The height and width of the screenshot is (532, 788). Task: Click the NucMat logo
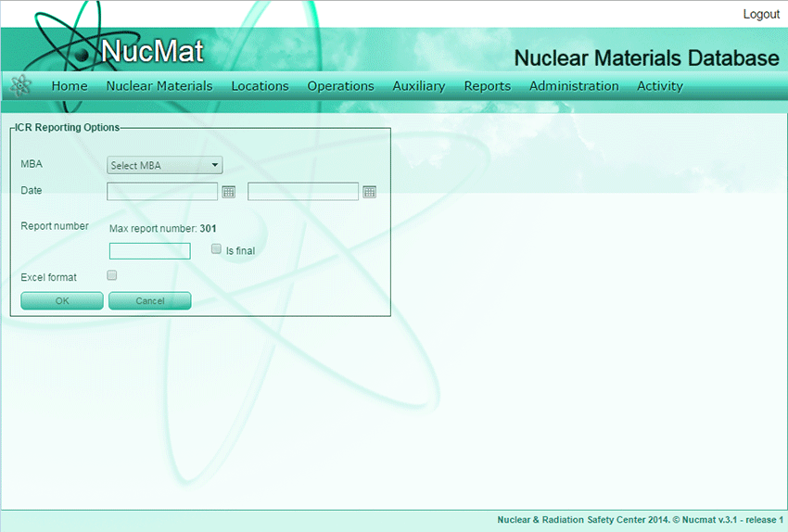pos(151,50)
